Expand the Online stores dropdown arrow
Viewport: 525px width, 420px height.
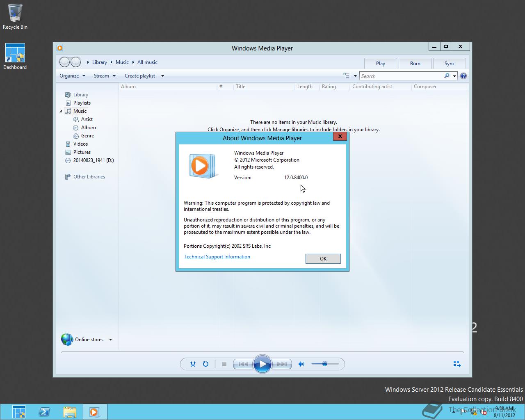(110, 340)
